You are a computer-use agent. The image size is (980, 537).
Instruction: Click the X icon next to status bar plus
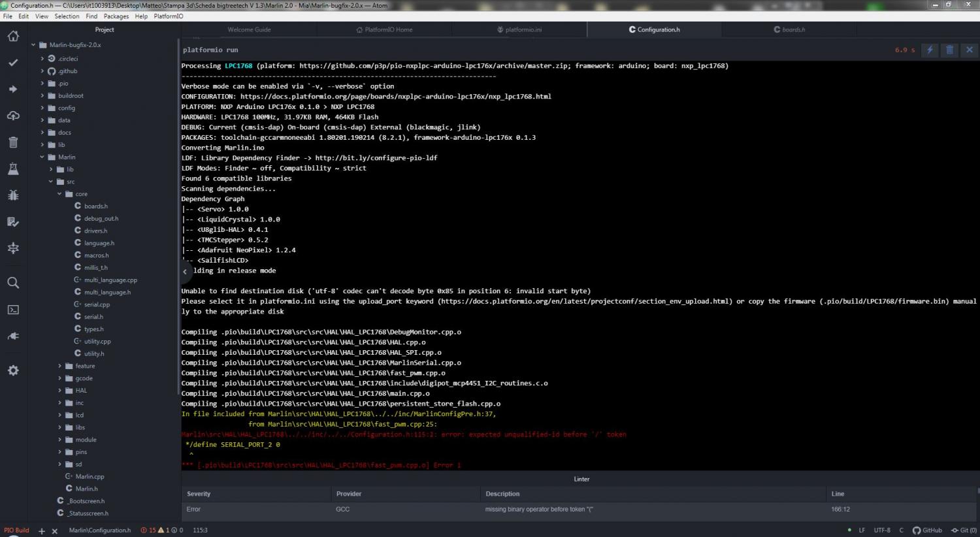[x=55, y=530]
